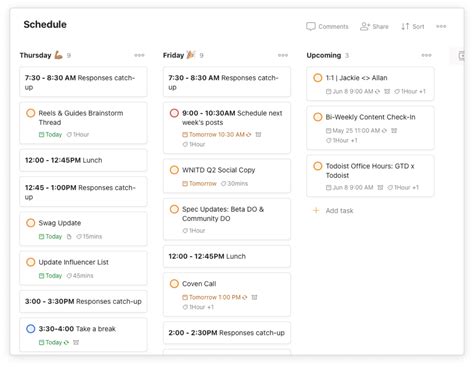Screen dimensions: 474x367
Task: Click the partially hidden panel icon at right edge
Action: [x=461, y=55]
